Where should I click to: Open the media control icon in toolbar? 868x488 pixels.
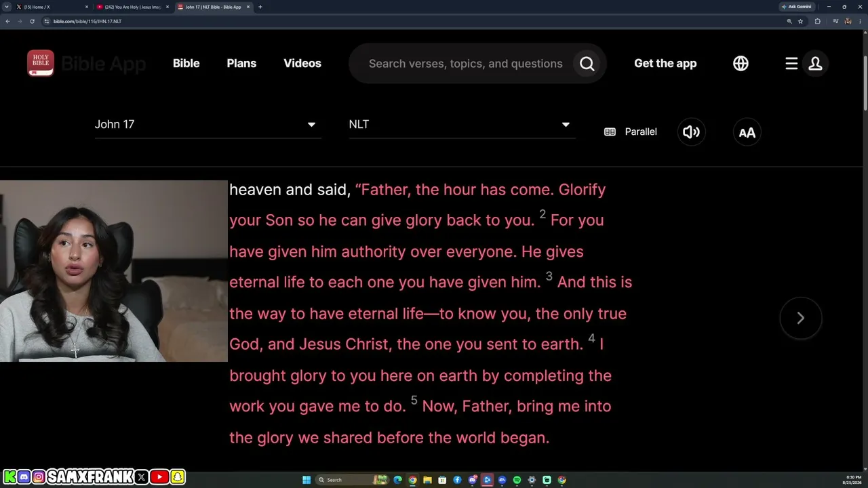pyautogui.click(x=835, y=21)
